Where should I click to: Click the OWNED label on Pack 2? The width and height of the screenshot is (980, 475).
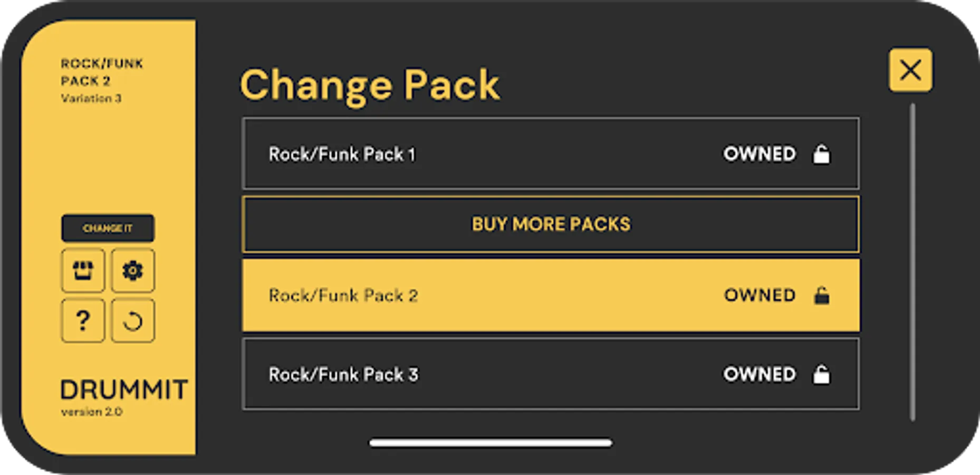coord(759,295)
